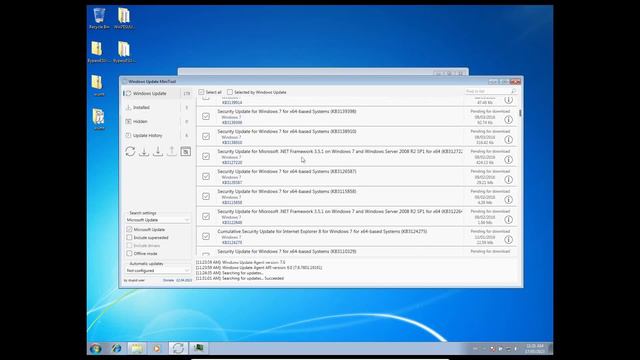Enable Offline mode option
The width and height of the screenshot is (640, 360).
coord(129,253)
